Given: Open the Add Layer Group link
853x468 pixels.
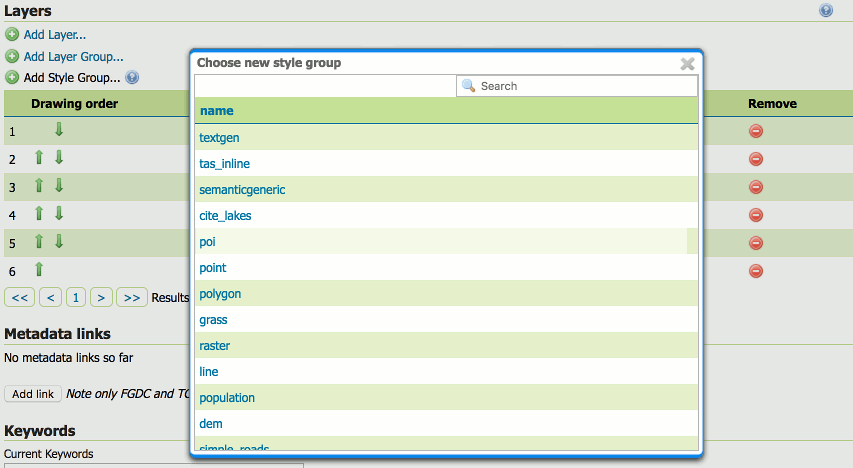Looking at the screenshot, I should [73, 57].
